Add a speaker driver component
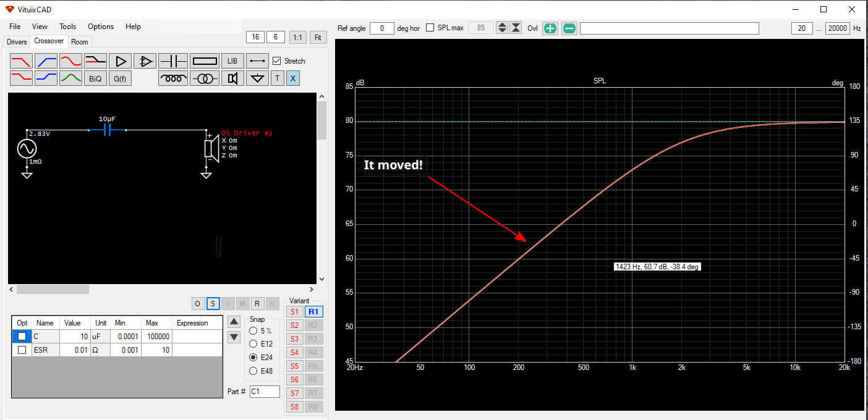This screenshot has width=868, height=420. (232, 78)
